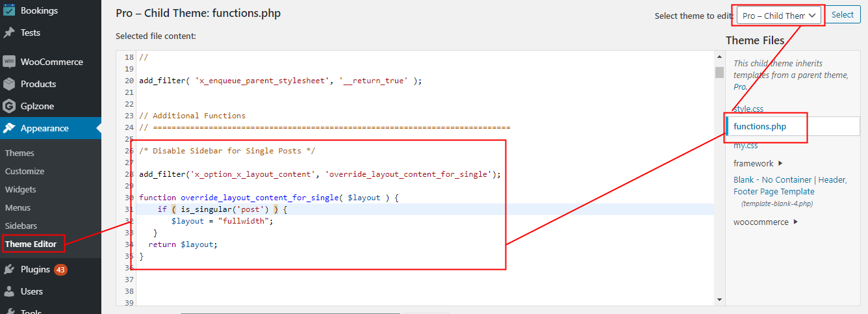868x314 pixels.
Task: Open Sidebars submenu item
Action: (x=21, y=226)
